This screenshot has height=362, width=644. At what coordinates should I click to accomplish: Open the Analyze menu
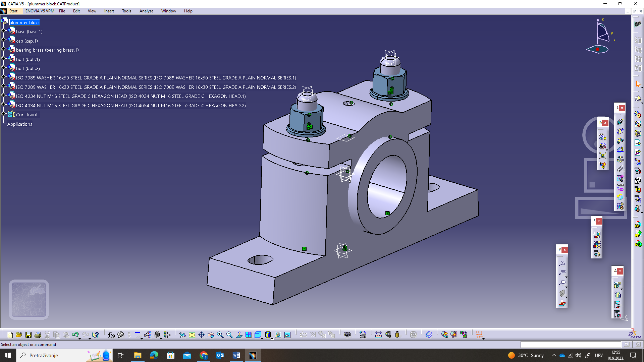146,11
